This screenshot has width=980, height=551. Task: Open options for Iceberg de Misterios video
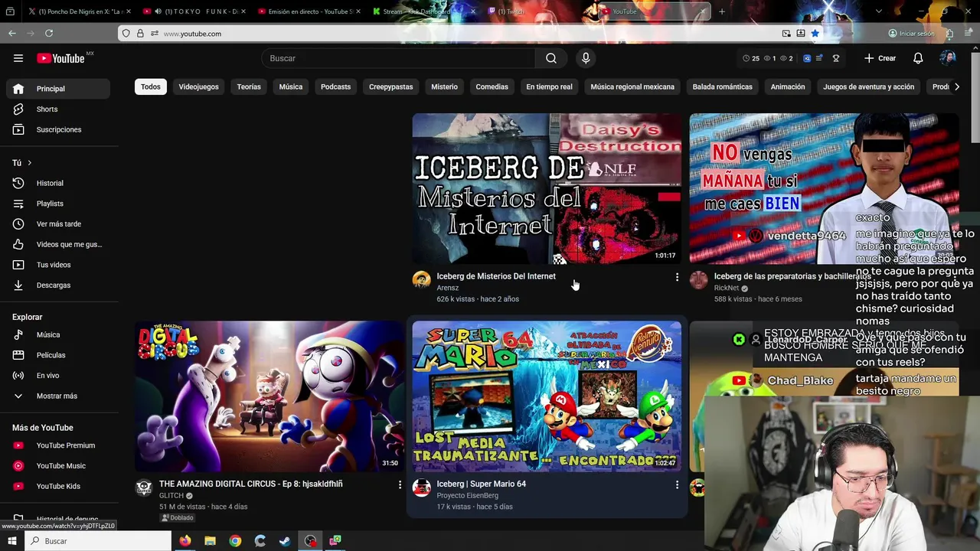[677, 277]
